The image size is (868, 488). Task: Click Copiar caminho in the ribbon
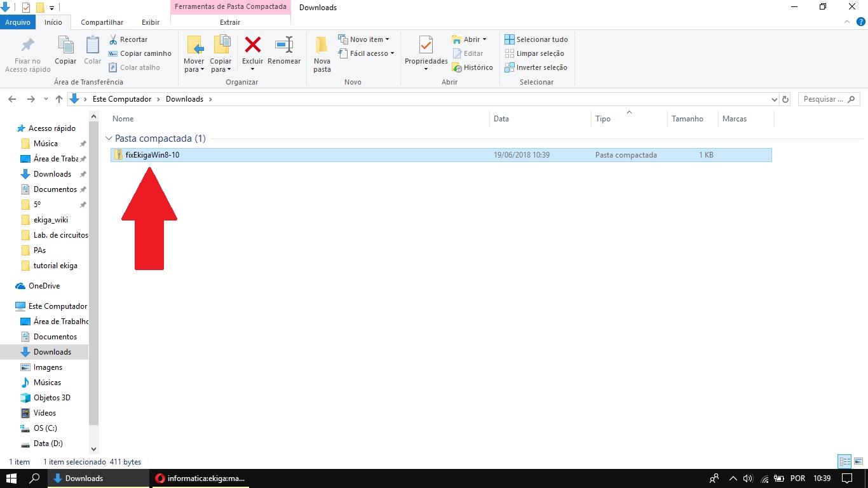pyautogui.click(x=140, y=53)
